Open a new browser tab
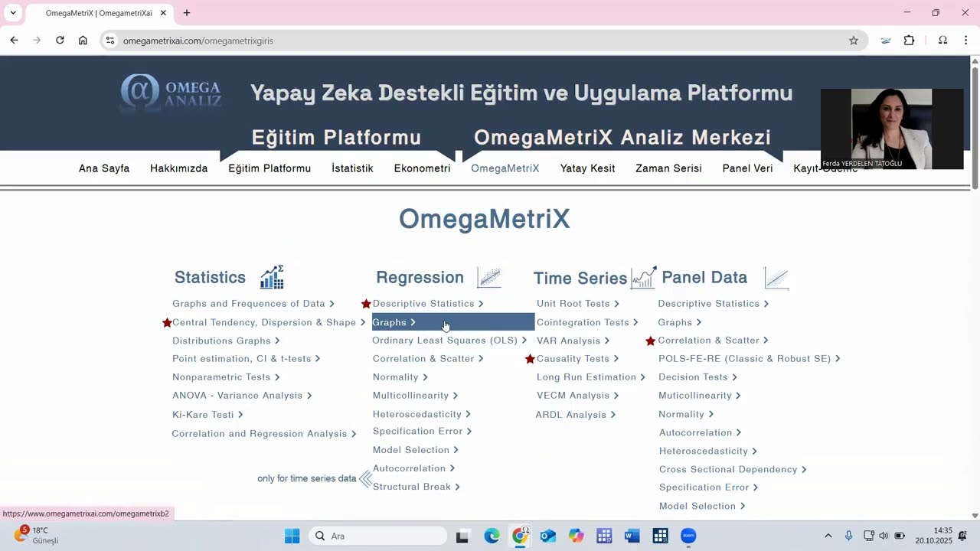Image resolution: width=980 pixels, height=551 pixels. point(187,13)
